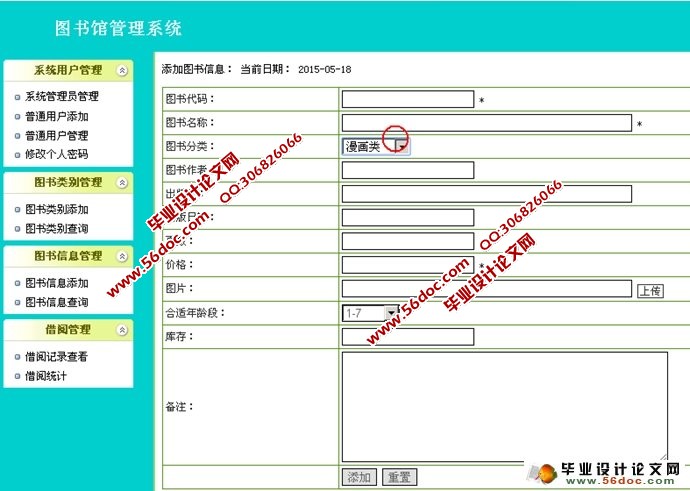The height and width of the screenshot is (491, 690).
Task: Click the date text 2015-05-18
Action: click(x=325, y=70)
